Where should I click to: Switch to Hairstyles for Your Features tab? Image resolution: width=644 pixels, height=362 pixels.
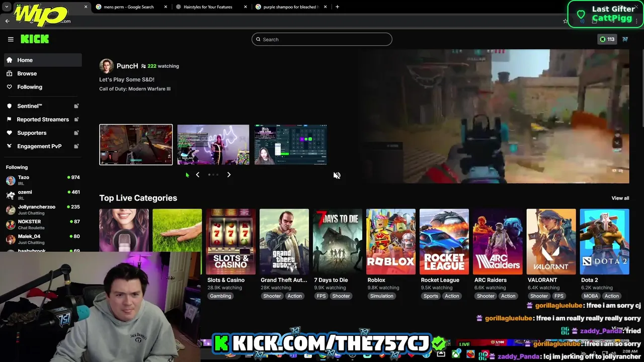(x=207, y=7)
